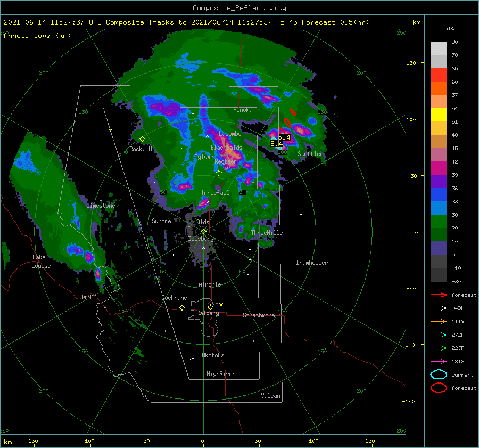Image resolution: width=479 pixels, height=448 pixels.
Task: Click the red forecast ellipse legend icon
Action: [439, 388]
